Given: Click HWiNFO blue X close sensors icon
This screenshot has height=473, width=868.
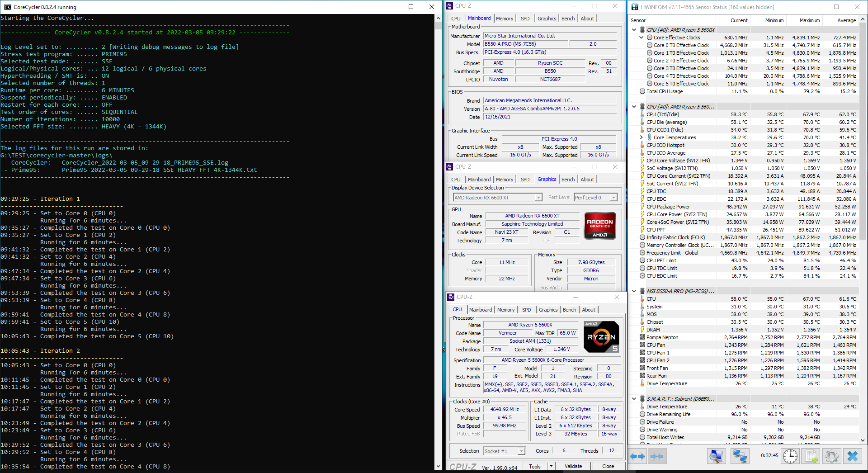Looking at the screenshot, I should [x=853, y=456].
